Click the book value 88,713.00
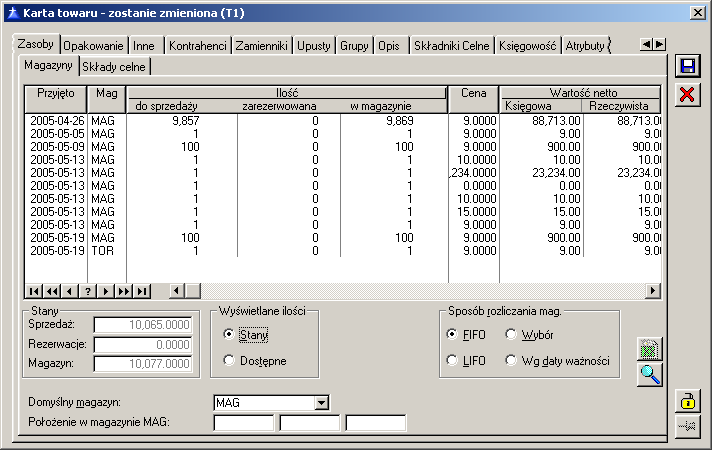The height and width of the screenshot is (450, 712). tap(556, 121)
